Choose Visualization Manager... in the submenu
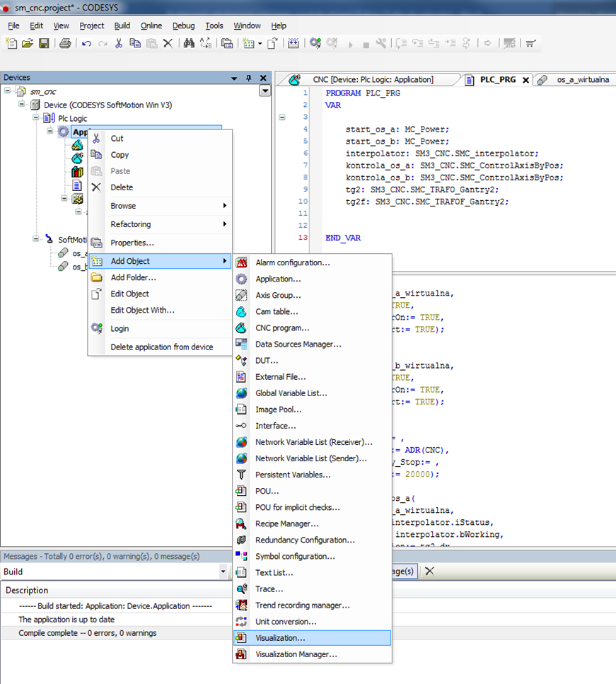This screenshot has width=616, height=684. tap(312, 654)
